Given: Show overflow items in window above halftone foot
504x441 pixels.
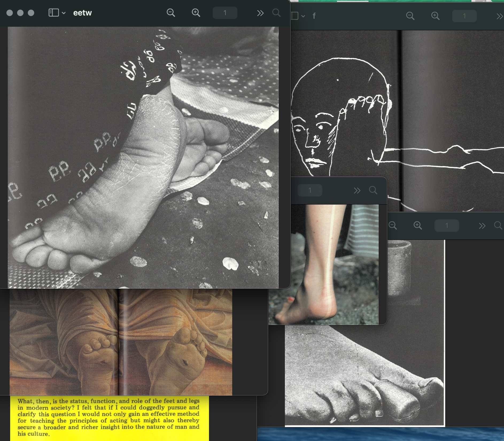Looking at the screenshot, I should coord(482,226).
